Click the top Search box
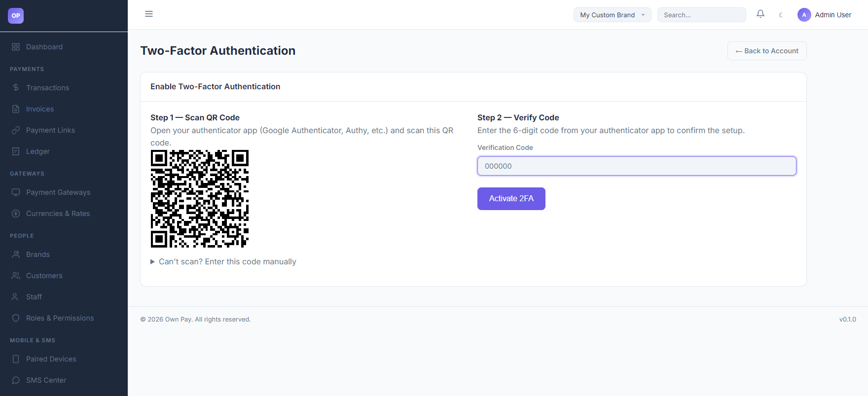 702,15
